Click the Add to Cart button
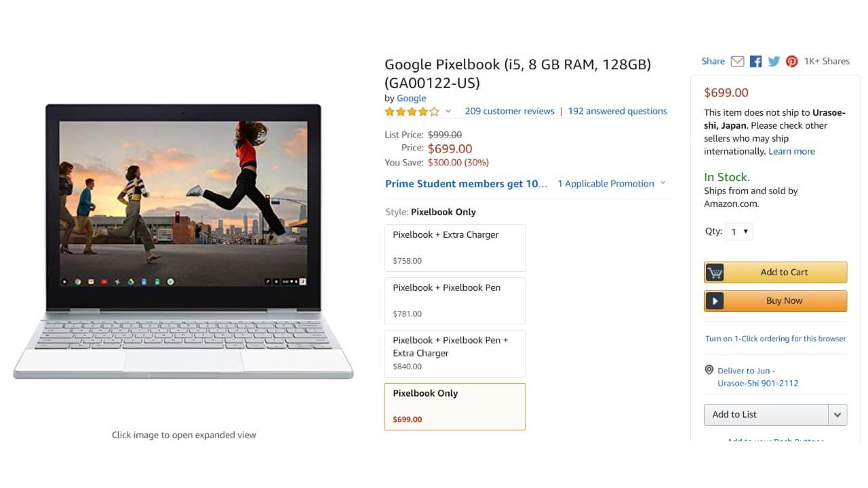Screen dimensions: 868x488 click(x=784, y=272)
